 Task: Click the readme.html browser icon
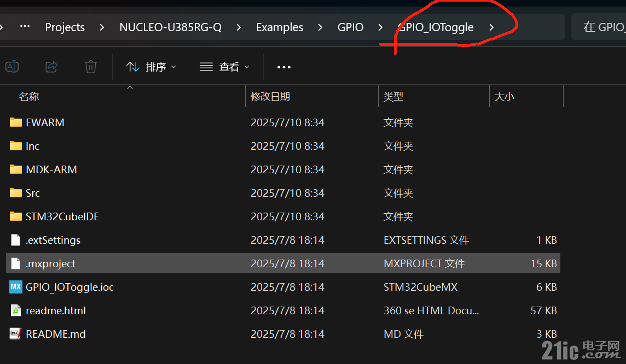15,310
